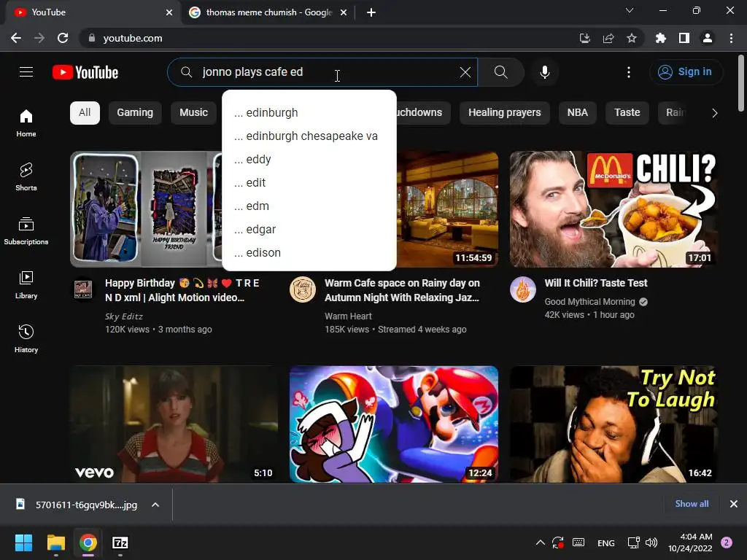
Task: Open a new browser tab
Action: (x=371, y=12)
